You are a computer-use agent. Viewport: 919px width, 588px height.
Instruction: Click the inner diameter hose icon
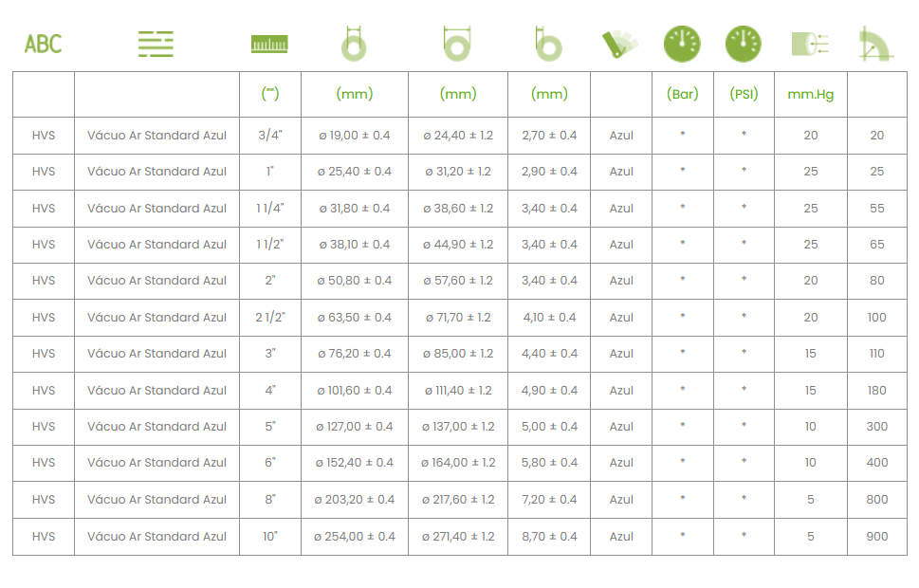[354, 44]
